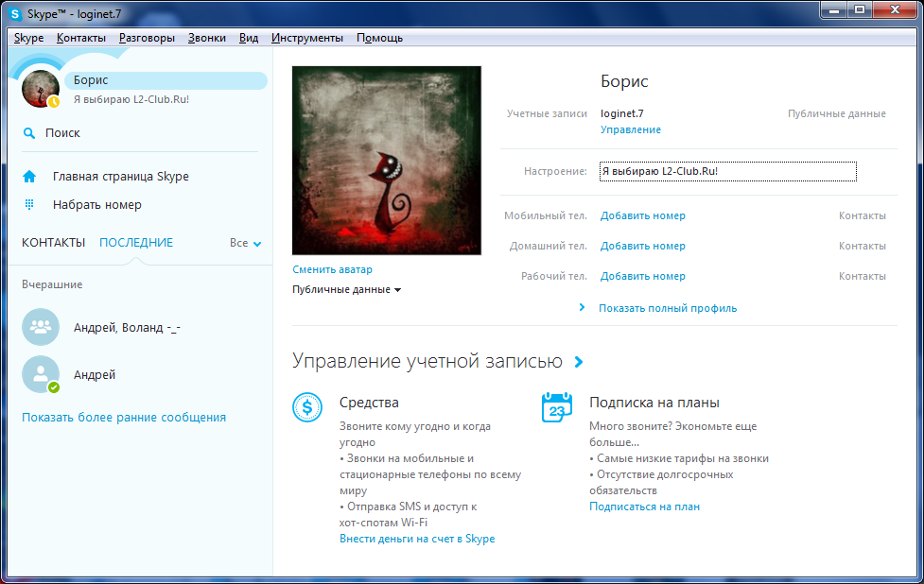
Task: Switch to the КОНТАКТЫ tab
Action: point(54,243)
